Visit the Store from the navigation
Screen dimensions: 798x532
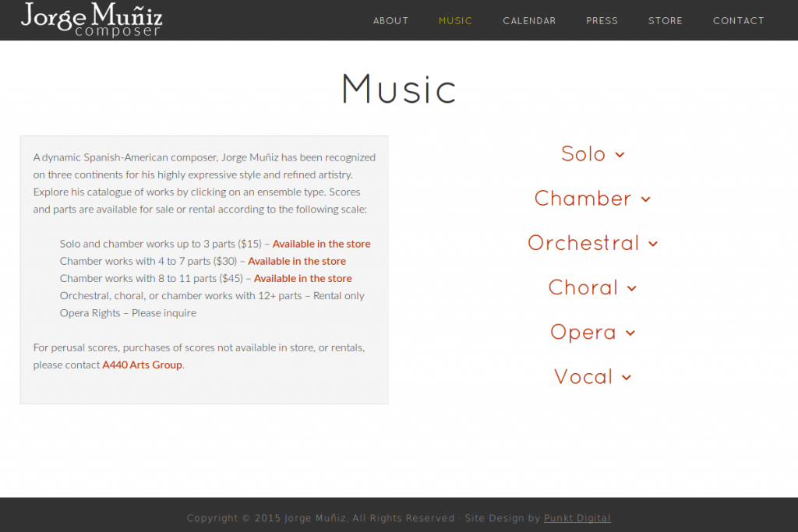coord(666,21)
